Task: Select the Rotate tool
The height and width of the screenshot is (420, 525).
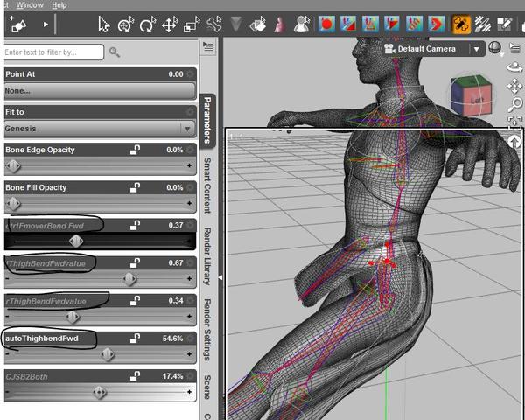Action: point(148,24)
